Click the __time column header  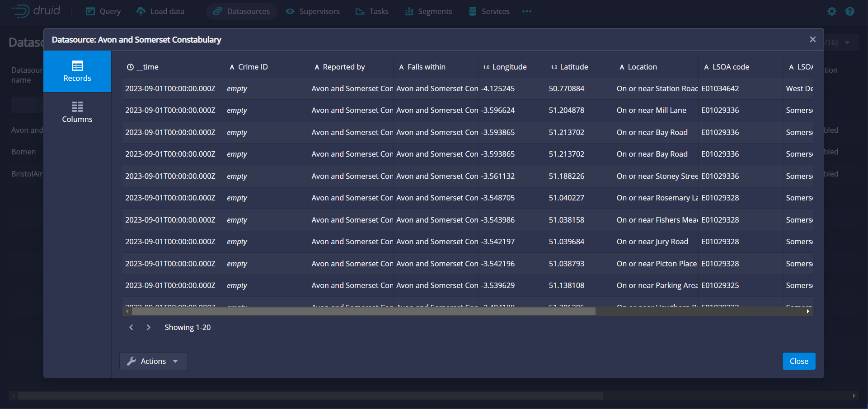(173, 67)
